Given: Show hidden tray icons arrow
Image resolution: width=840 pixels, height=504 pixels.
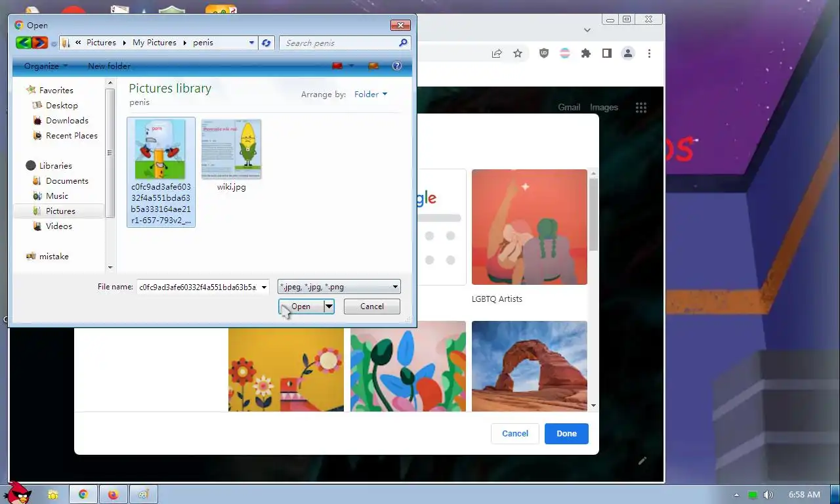Looking at the screenshot, I should pyautogui.click(x=736, y=495).
